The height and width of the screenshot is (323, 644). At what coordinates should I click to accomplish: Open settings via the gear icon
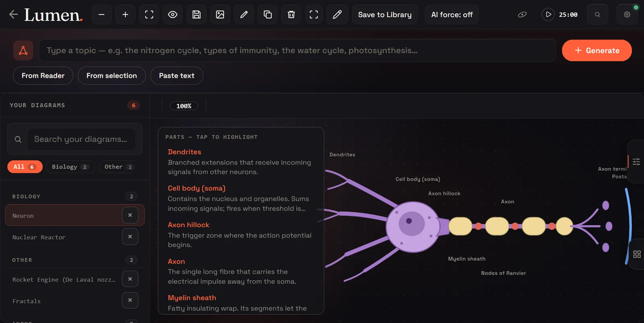coord(627,14)
